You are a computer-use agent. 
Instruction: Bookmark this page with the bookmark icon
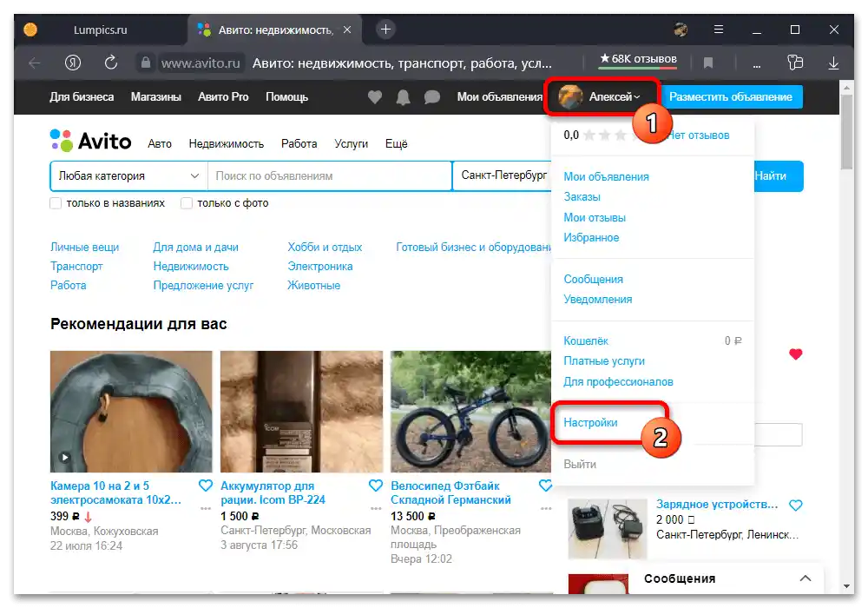point(708,63)
